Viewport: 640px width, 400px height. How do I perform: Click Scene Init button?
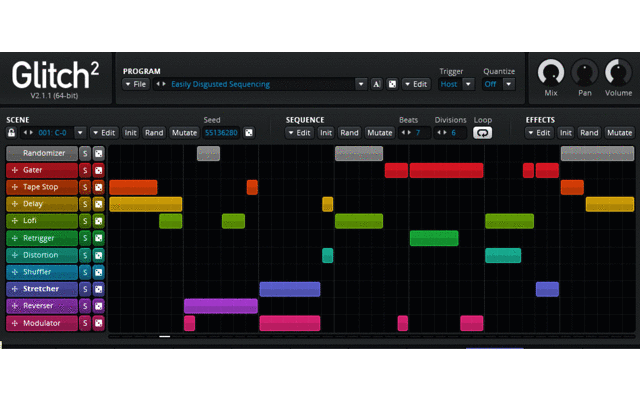[x=131, y=133]
